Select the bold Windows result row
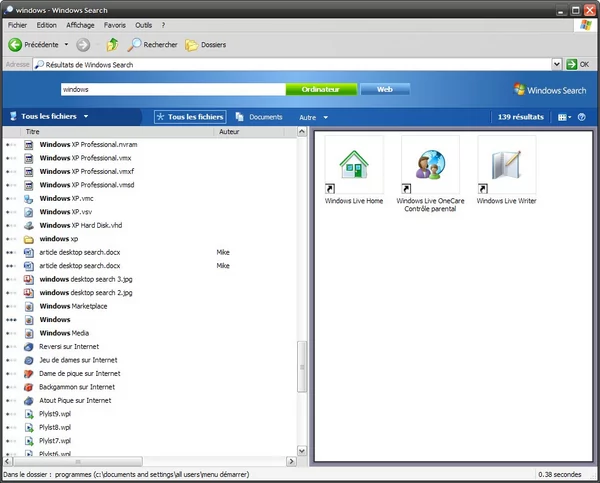The width and height of the screenshot is (600, 483). [149, 320]
